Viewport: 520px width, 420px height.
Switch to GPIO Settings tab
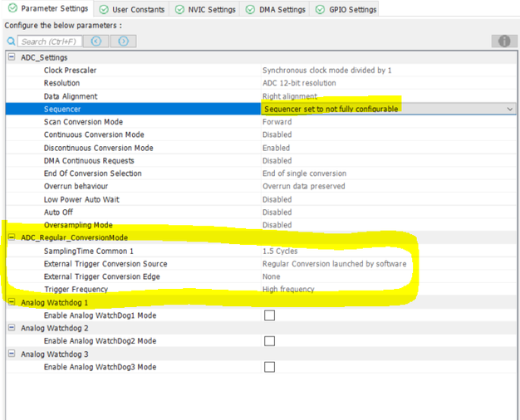pyautogui.click(x=346, y=9)
